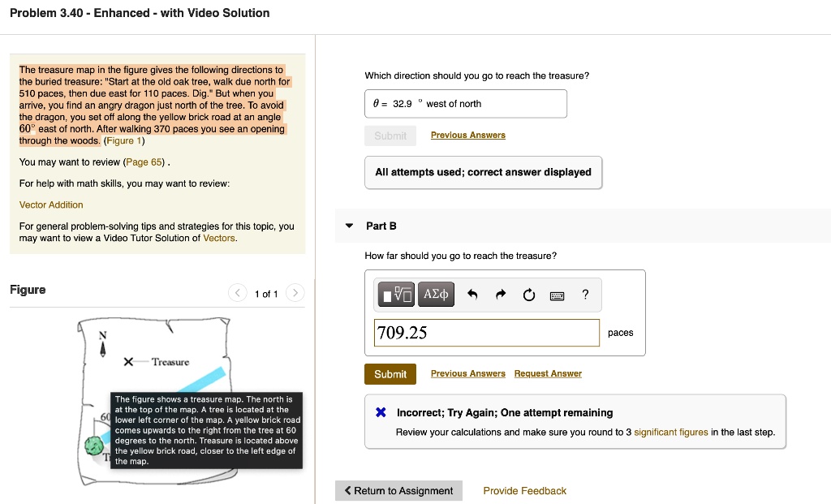
Task: Click the blue X incorrect-answer icon
Action: click(381, 411)
